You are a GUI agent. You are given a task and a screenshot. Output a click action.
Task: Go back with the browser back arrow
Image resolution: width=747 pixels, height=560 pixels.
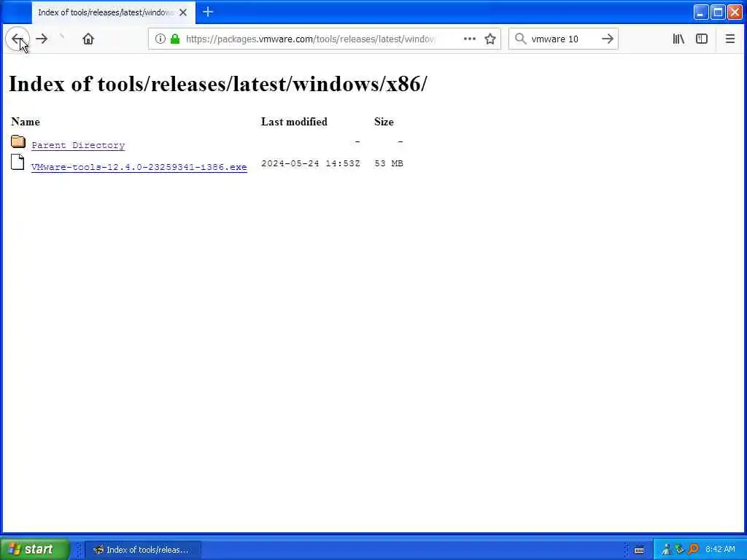coord(18,39)
